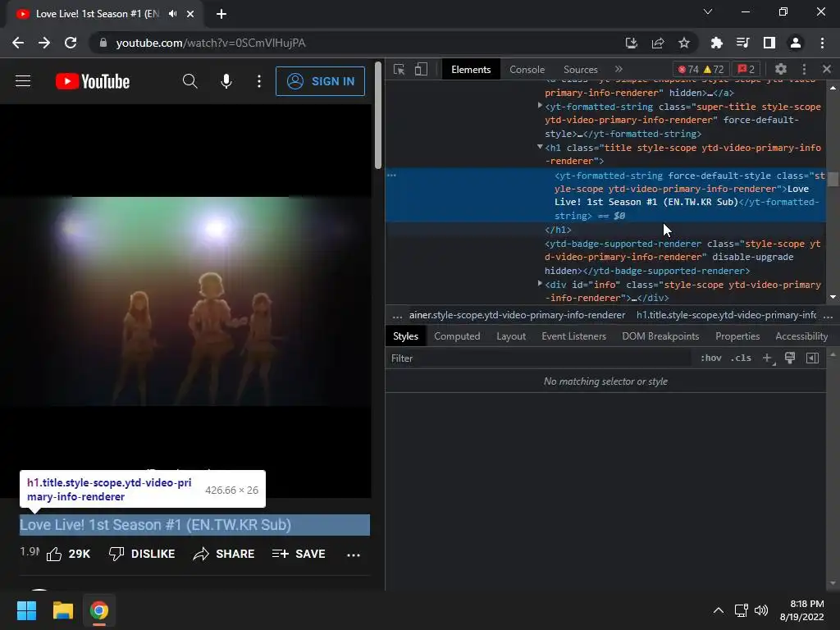
Task: Show more DevTools tabs chevron
Action: 619,69
